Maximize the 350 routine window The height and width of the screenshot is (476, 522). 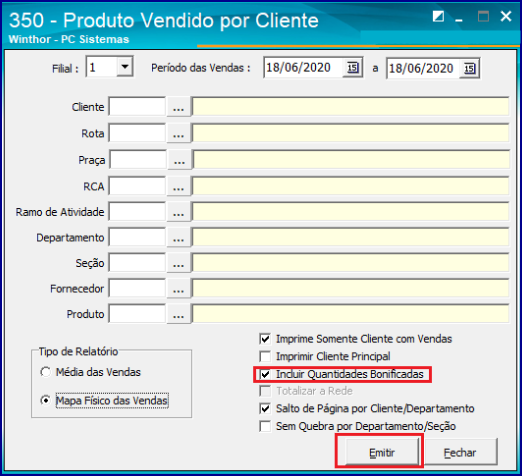point(483,16)
